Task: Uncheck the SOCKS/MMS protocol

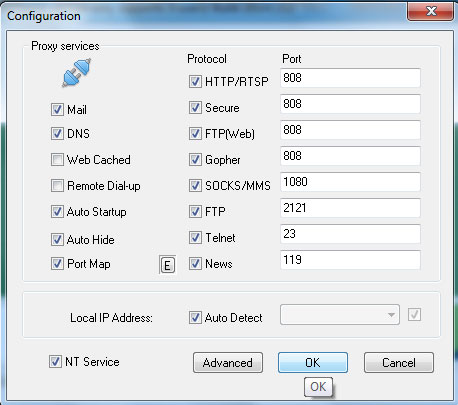Action: tap(195, 185)
